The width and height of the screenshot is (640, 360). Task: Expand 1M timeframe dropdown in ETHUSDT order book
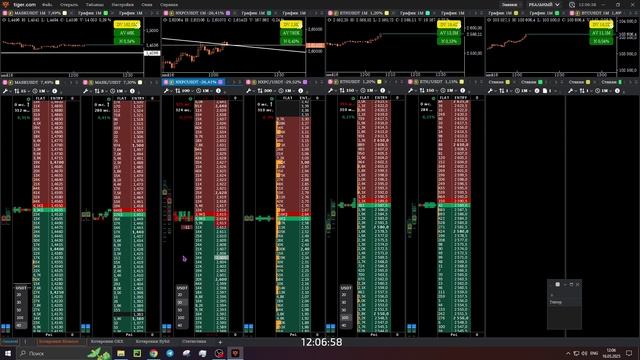[x=368, y=91]
